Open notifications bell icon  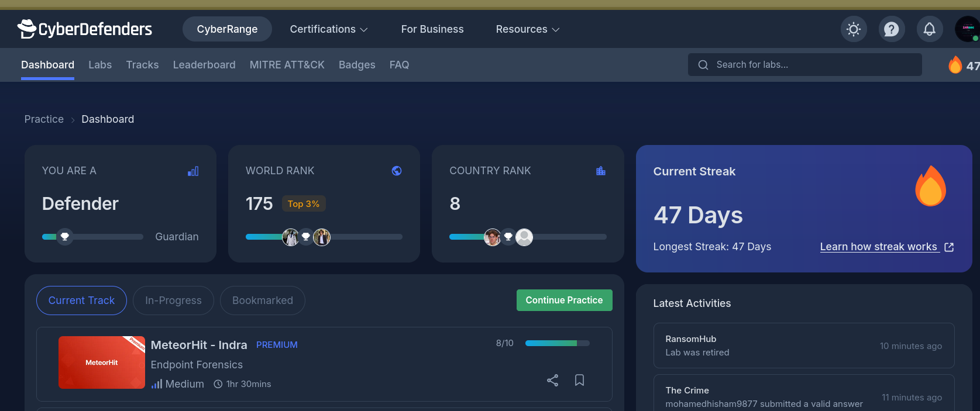coord(929,29)
